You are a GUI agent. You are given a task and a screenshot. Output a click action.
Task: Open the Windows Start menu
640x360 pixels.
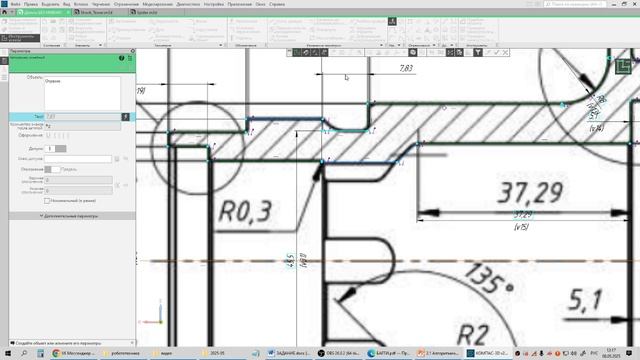pyautogui.click(x=8, y=353)
